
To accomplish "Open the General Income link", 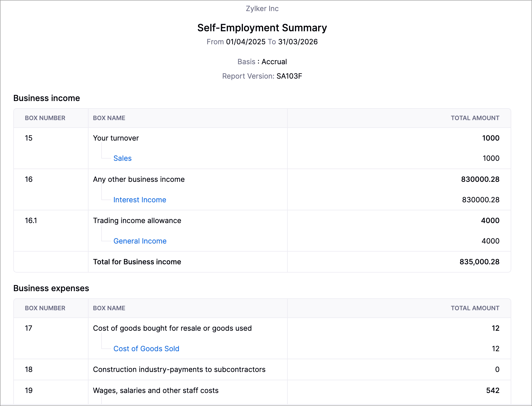I will click(140, 241).
